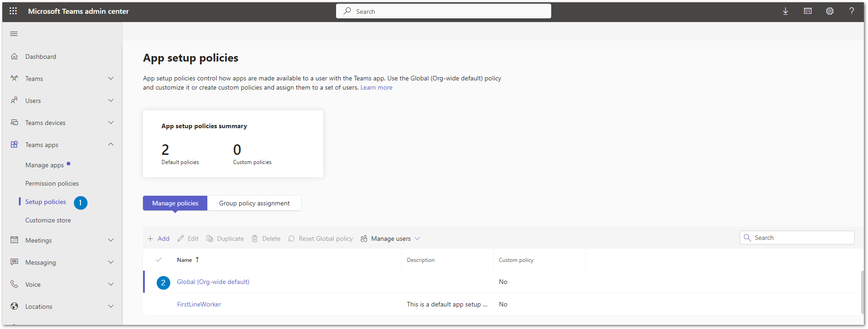Switch to Group policy assignment tab
Screen dimensions: 868x329
pyautogui.click(x=254, y=203)
